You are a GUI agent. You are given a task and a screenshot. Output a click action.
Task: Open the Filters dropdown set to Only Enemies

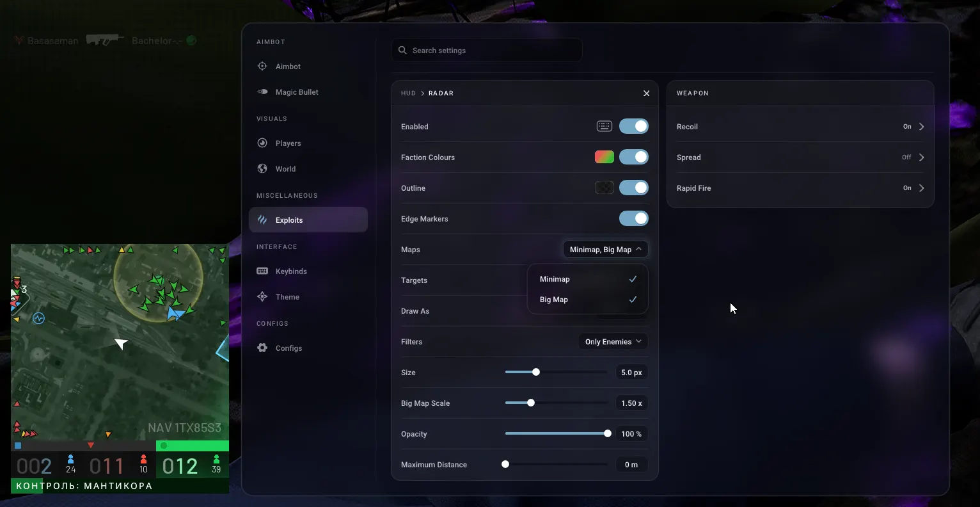[x=613, y=341]
